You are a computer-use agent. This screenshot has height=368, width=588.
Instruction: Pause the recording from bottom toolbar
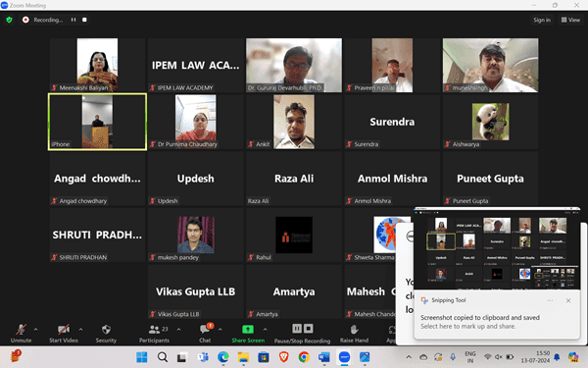click(297, 329)
